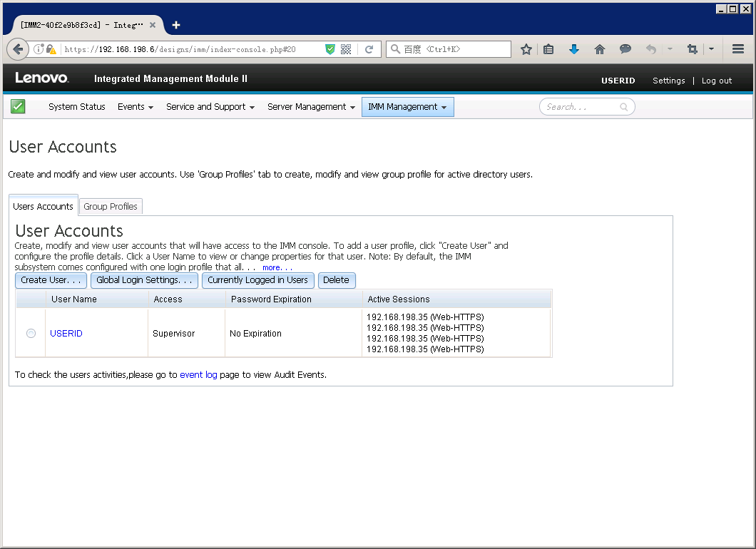The width and height of the screenshot is (756, 549).
Task: Click the reload page icon
Action: (369, 49)
